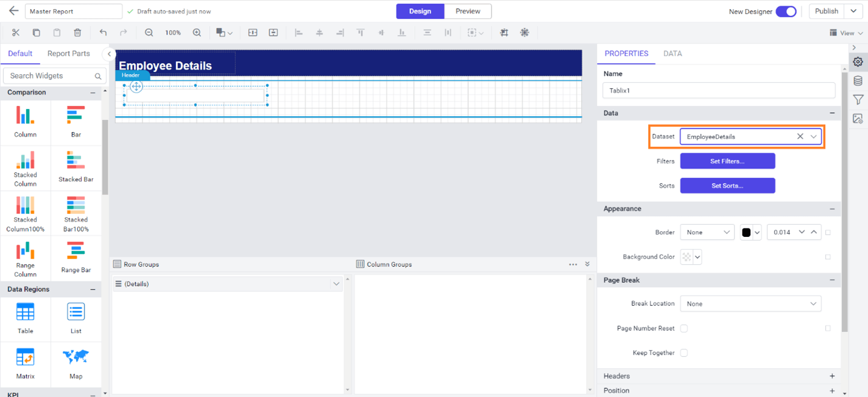The height and width of the screenshot is (397, 868).
Task: Click the Set Filters button
Action: point(727,161)
